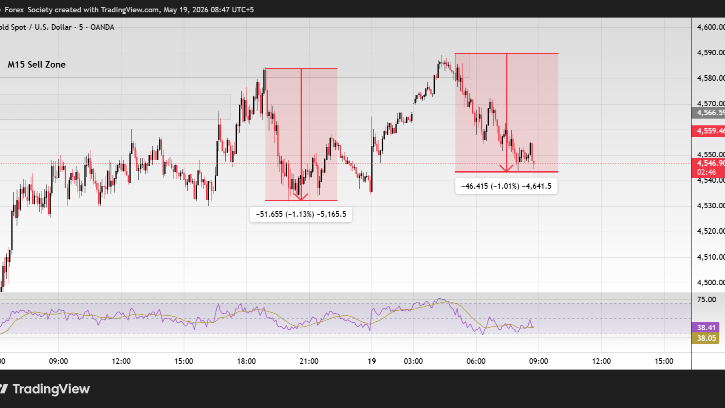
Task: Click the M15 Sell Zone label
Action: pos(37,65)
